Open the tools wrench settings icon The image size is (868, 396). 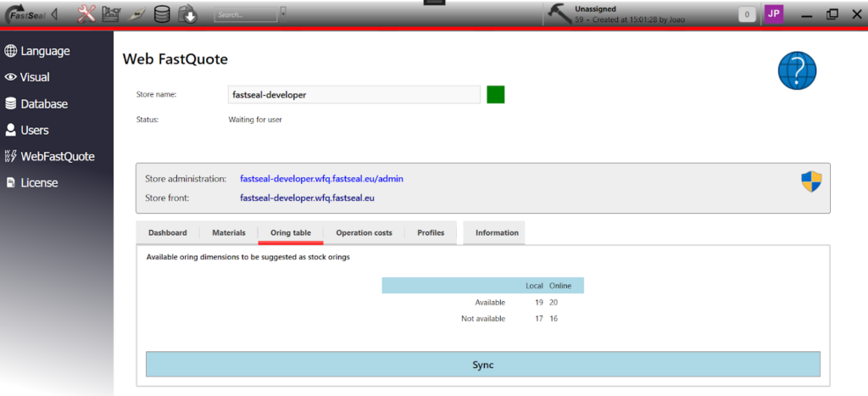point(87,14)
